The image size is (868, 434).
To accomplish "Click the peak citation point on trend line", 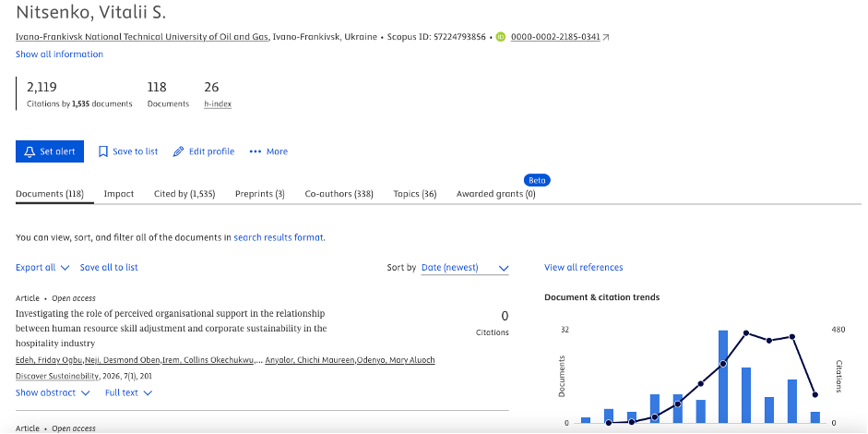I will click(746, 332).
